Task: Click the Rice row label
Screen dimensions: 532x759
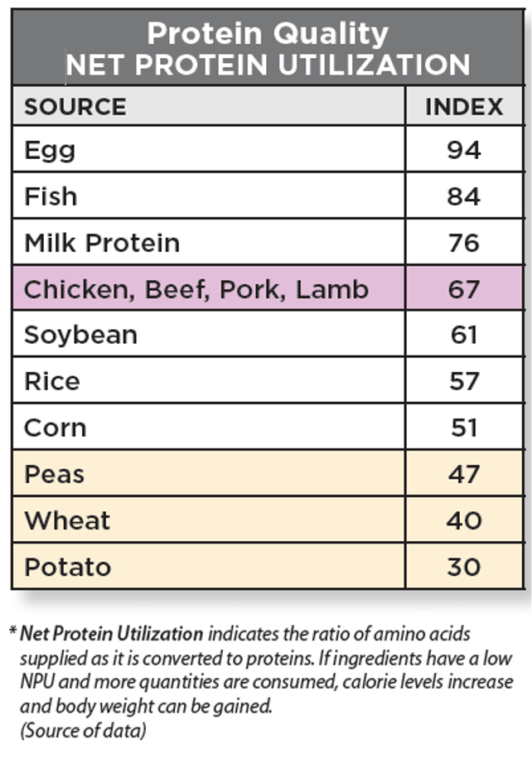Action: (52, 381)
